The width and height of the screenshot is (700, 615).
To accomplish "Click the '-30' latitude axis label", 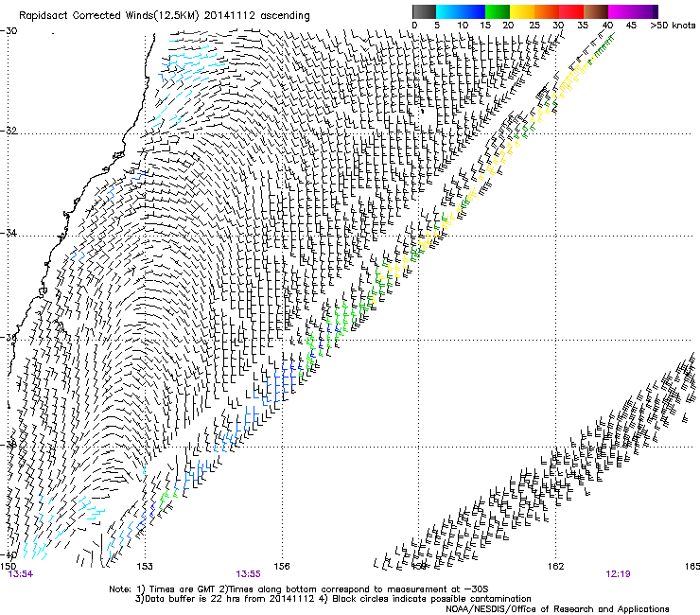I will point(9,31).
